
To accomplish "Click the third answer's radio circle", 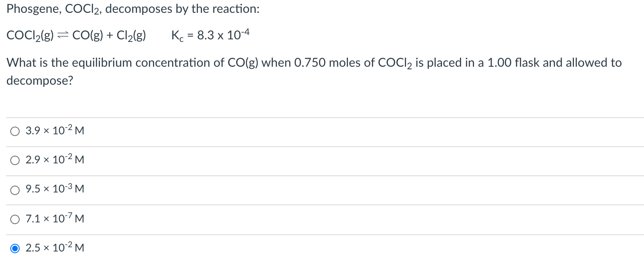I will 15,189.
